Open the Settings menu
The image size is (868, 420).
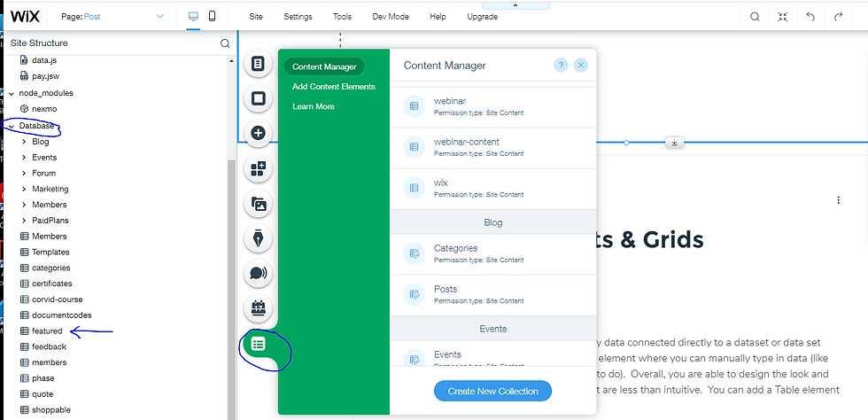298,17
